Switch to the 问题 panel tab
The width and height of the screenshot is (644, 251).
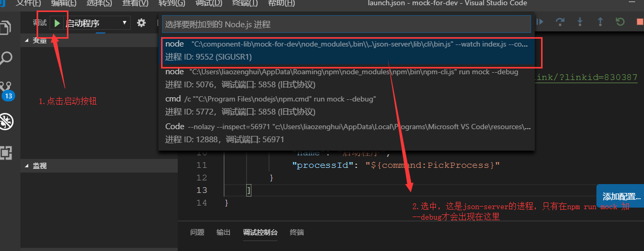[197, 232]
